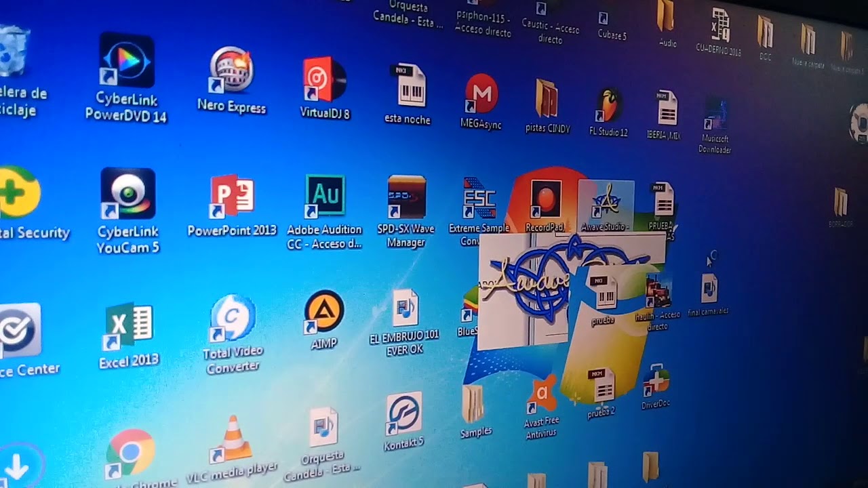Select the highlighted Awave Studio shortcut
868x488 pixels.
pos(606,206)
